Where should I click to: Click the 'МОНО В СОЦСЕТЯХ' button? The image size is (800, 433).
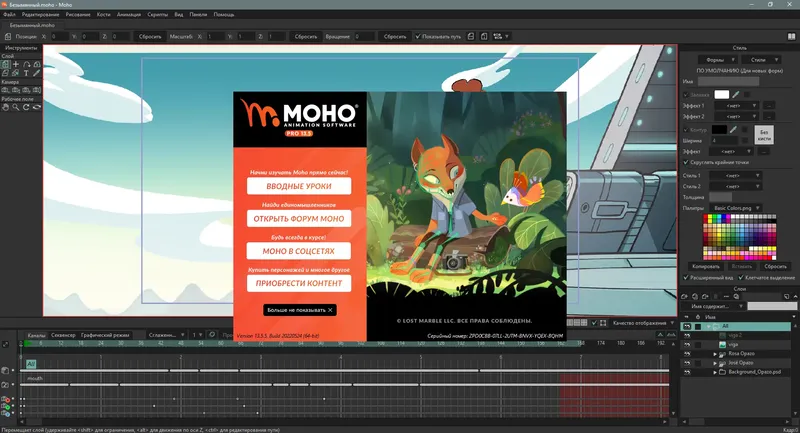299,251
